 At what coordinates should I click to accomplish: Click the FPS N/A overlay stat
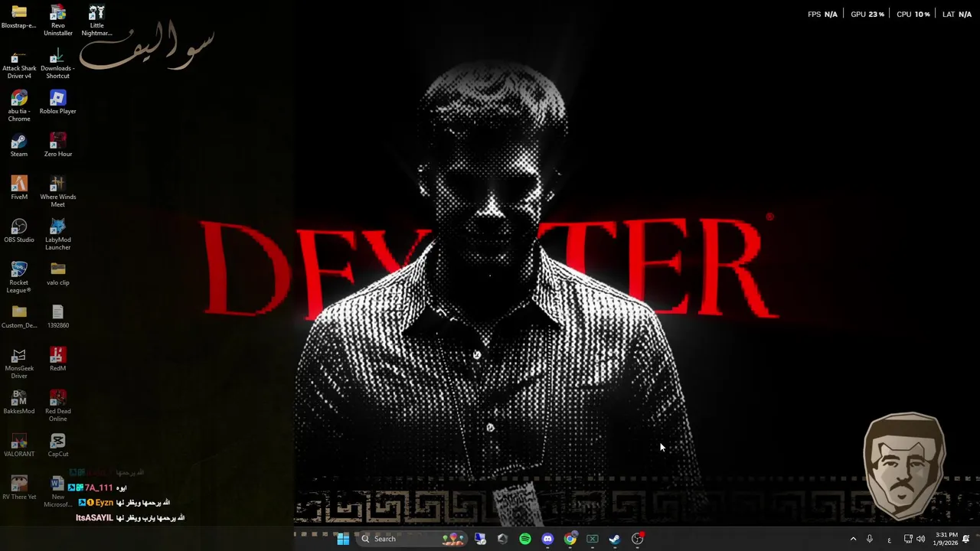click(823, 14)
